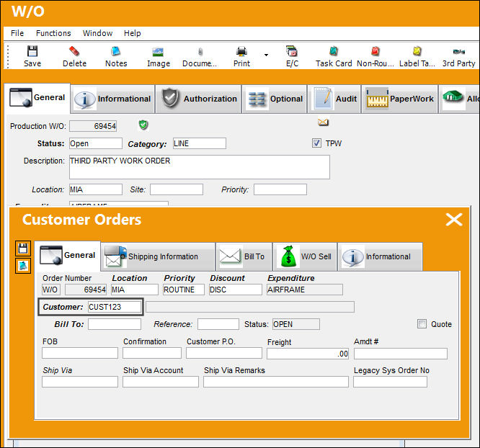
Task: Open Notes from the W/O toolbar
Action: (x=116, y=56)
